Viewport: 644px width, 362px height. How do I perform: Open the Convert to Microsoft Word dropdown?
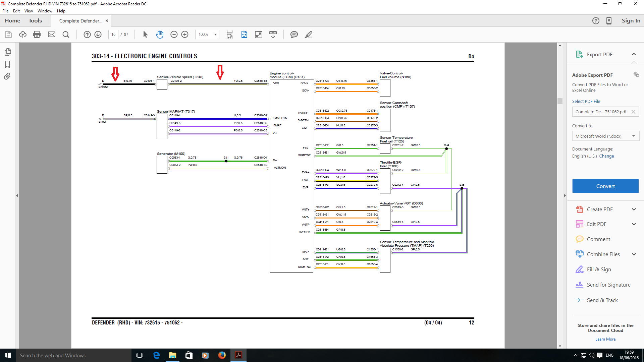pos(605,136)
